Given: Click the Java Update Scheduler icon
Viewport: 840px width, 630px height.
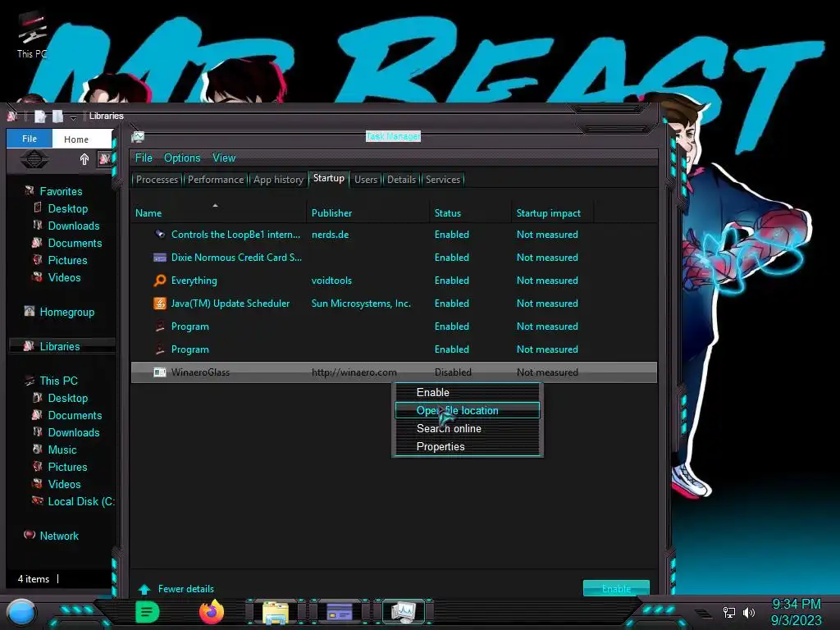Looking at the screenshot, I should click(x=160, y=304).
